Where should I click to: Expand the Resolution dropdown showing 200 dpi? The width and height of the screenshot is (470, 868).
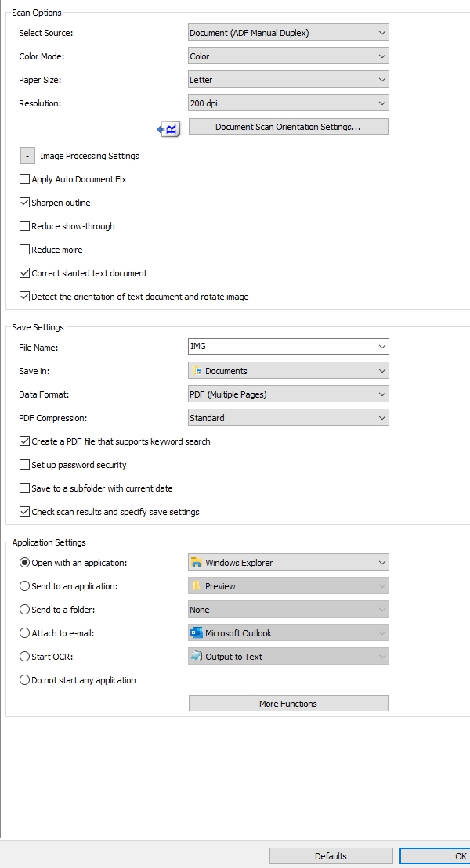coord(288,103)
